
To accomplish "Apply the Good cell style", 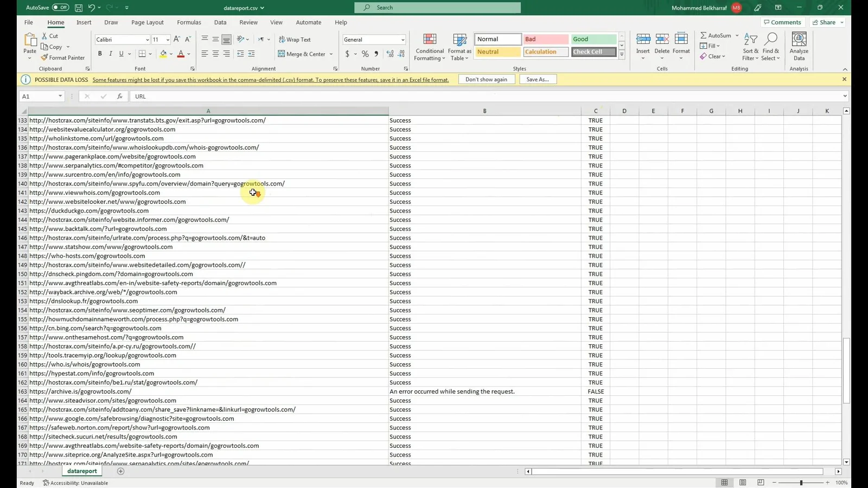I will point(593,39).
